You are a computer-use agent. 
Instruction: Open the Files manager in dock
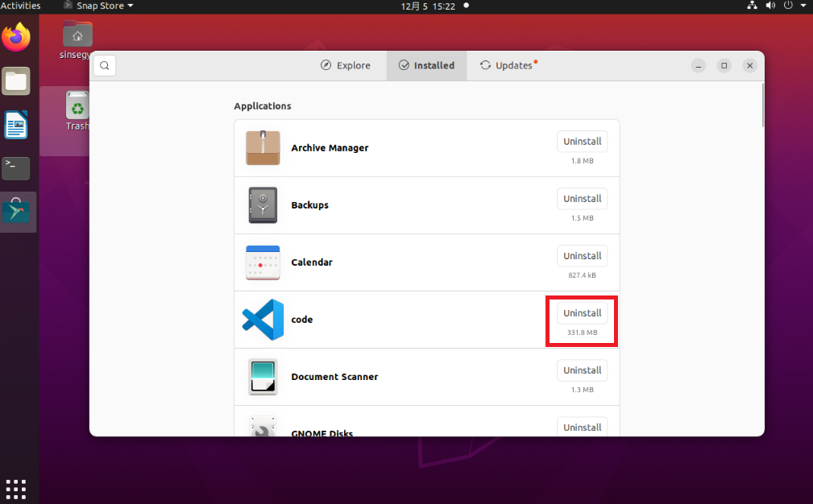(x=16, y=81)
